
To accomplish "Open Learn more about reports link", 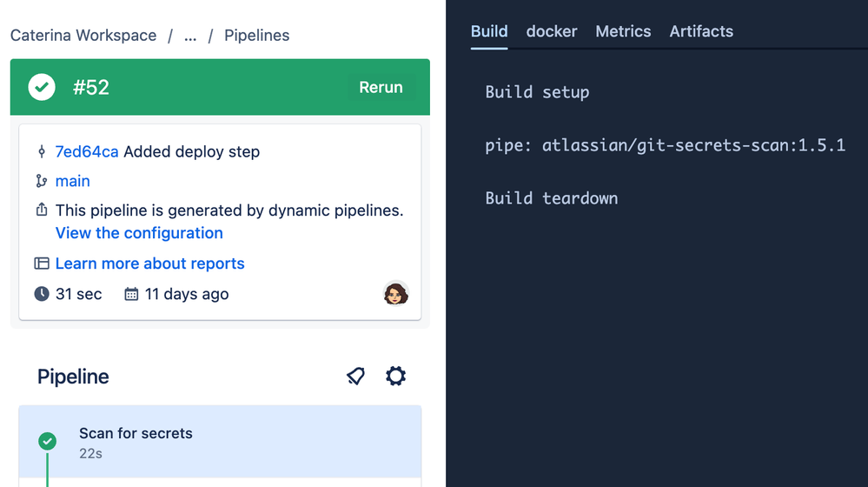I will (x=149, y=264).
